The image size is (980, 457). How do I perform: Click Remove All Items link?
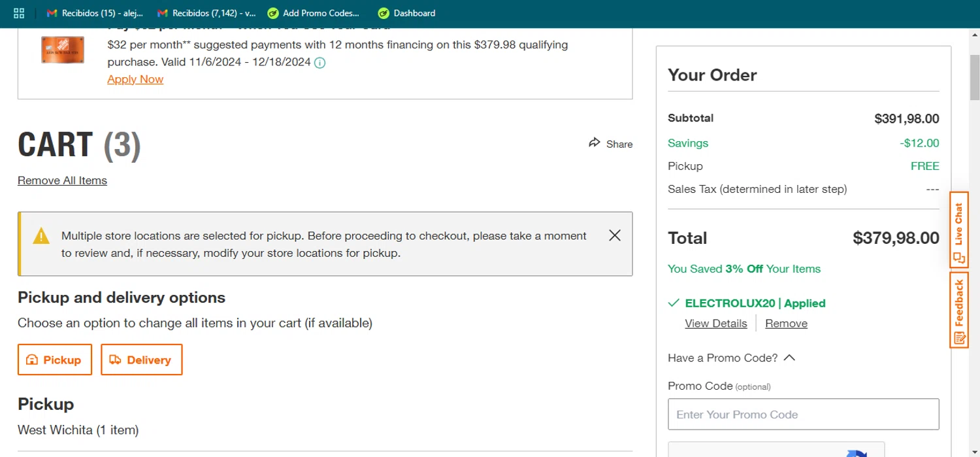point(62,180)
